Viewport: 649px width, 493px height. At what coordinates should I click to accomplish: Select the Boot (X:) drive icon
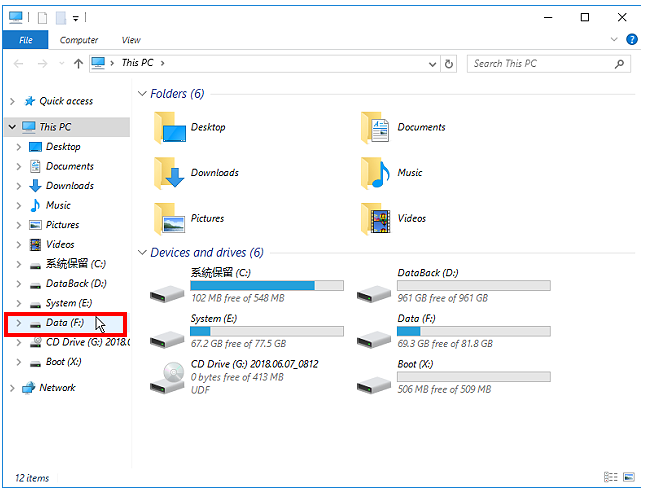374,385
